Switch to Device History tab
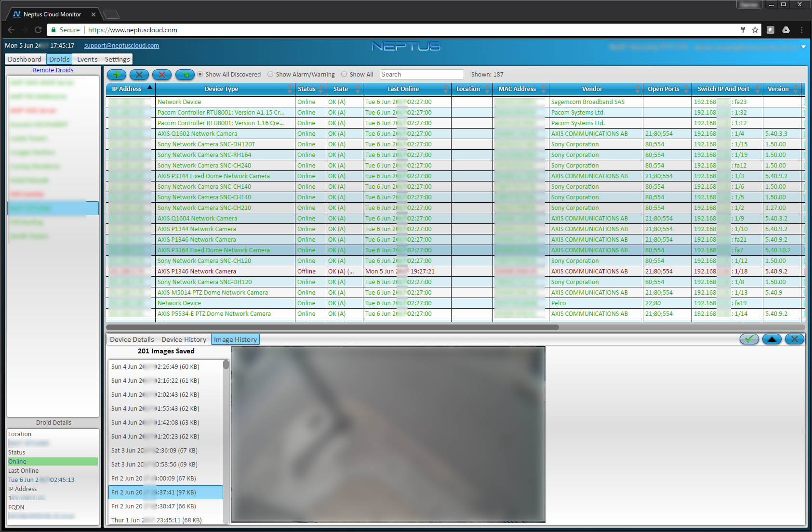This screenshot has width=812, height=532. 184,339
